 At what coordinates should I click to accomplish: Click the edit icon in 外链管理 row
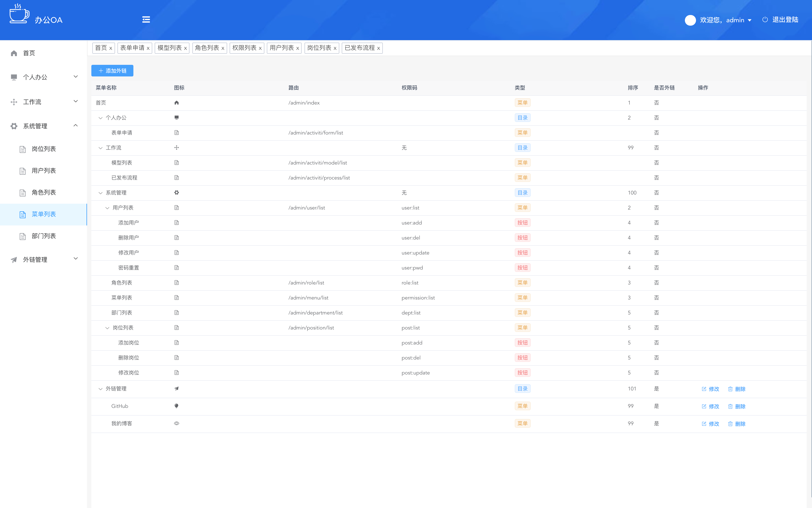tap(704, 389)
